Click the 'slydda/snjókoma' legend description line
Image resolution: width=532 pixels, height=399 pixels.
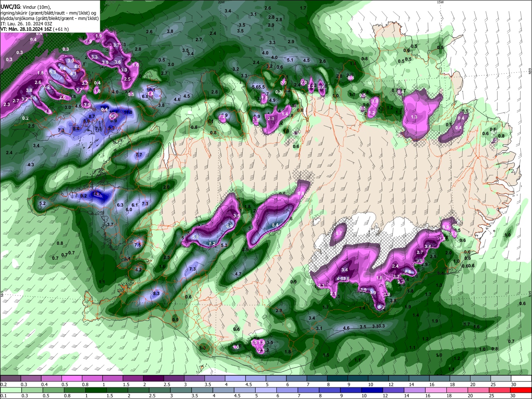click(49, 18)
